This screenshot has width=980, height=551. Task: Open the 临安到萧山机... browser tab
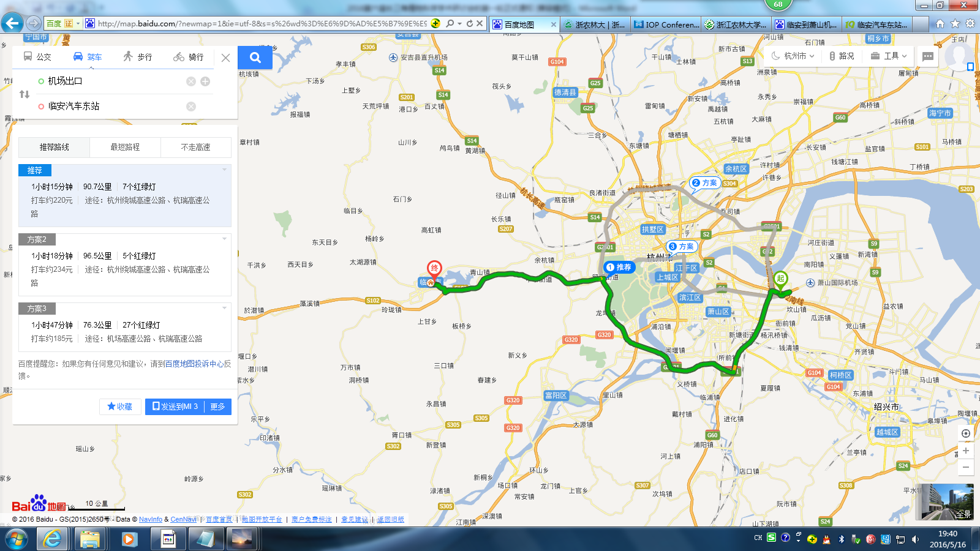pyautogui.click(x=807, y=24)
